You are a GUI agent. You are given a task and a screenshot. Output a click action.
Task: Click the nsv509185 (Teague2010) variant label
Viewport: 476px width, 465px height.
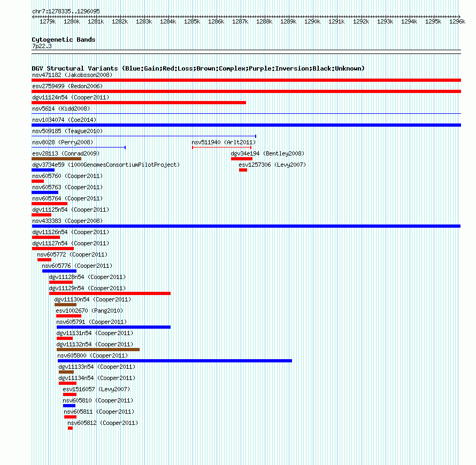pyautogui.click(x=67, y=131)
